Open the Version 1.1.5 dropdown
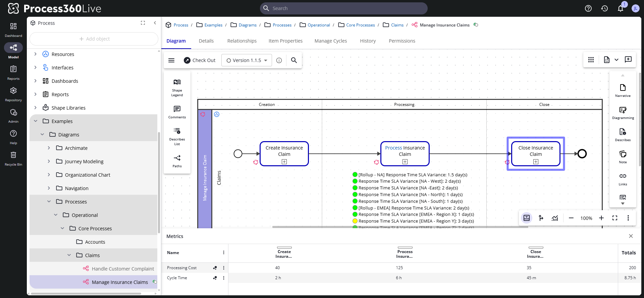The image size is (644, 298). [247, 60]
